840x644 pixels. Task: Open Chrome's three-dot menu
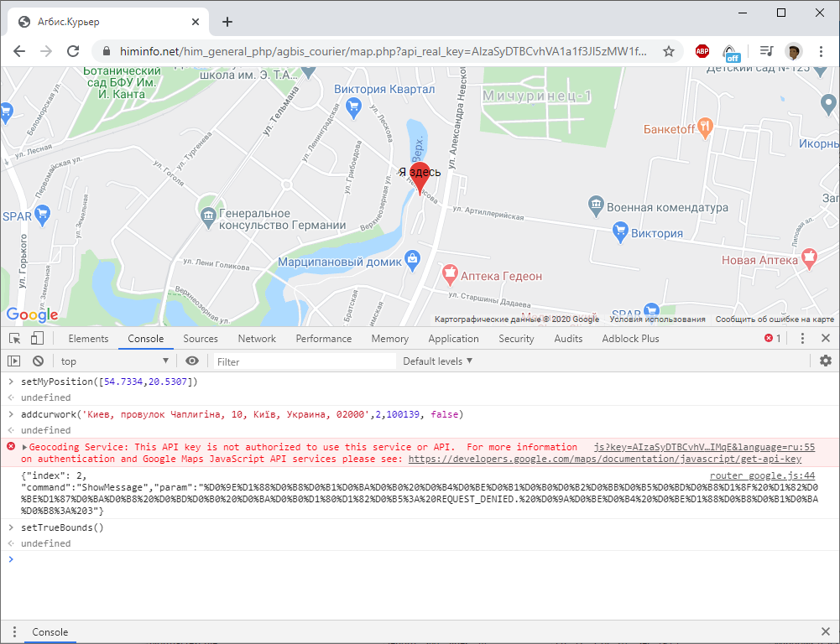click(821, 51)
